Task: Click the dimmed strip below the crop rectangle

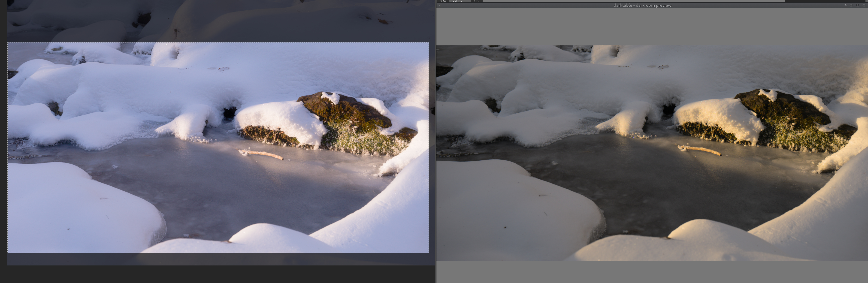Action: click(219, 259)
